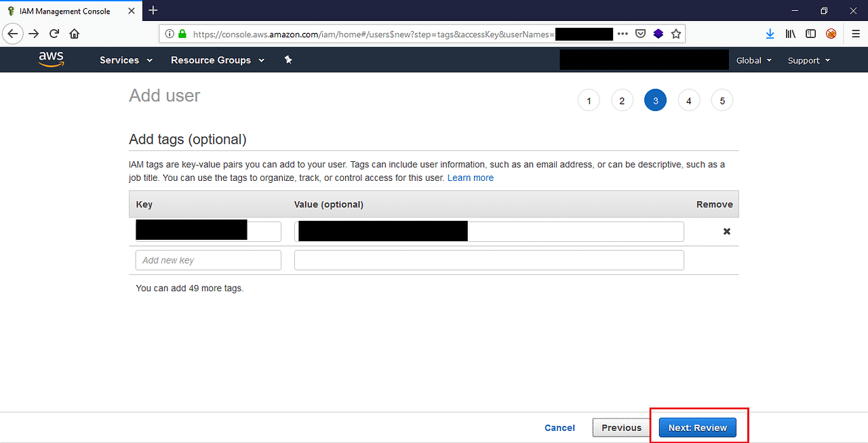Click the Add new key input field

[x=208, y=259]
